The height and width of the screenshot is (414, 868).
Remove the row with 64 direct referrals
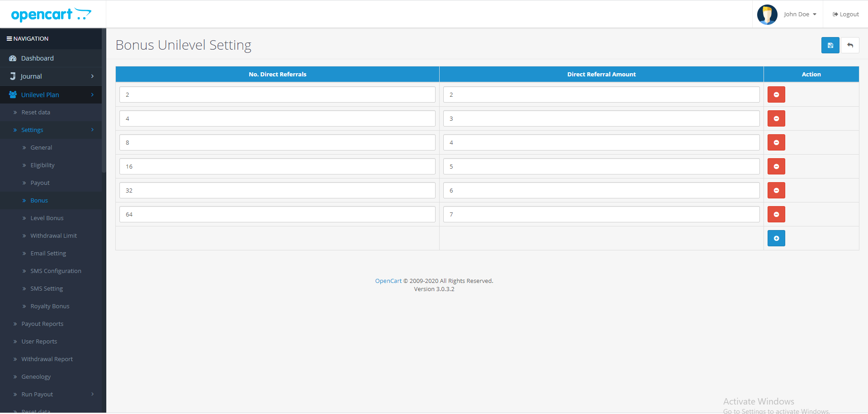pyautogui.click(x=776, y=214)
